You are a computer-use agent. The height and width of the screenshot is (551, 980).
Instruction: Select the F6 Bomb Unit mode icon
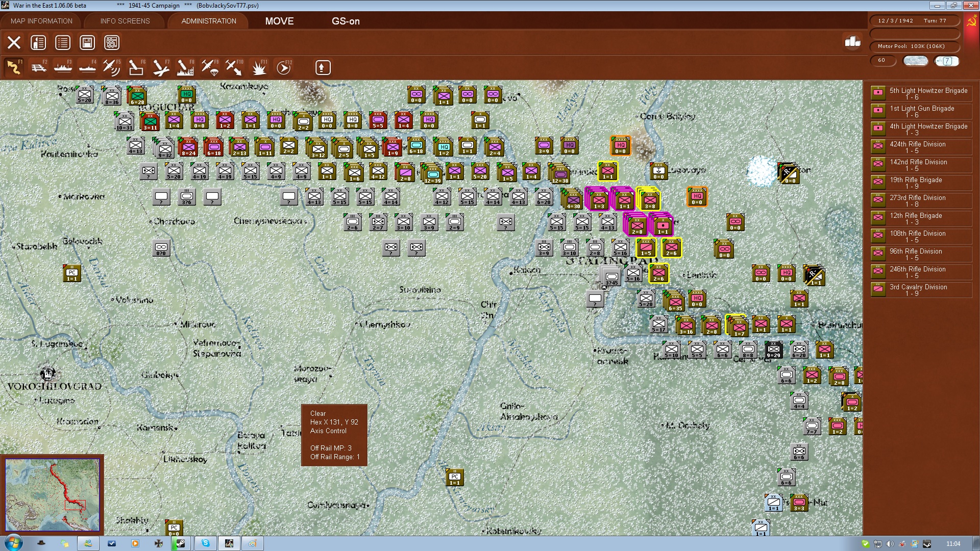[136, 67]
